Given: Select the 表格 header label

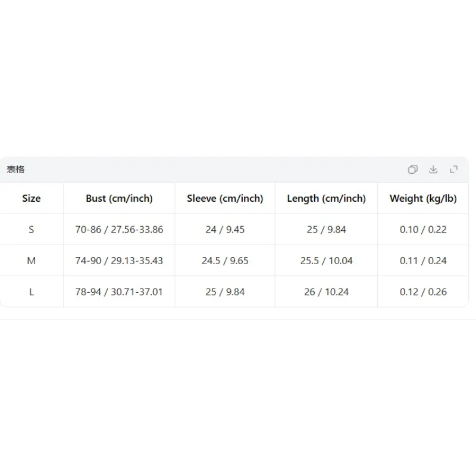Looking at the screenshot, I should pyautogui.click(x=15, y=170).
